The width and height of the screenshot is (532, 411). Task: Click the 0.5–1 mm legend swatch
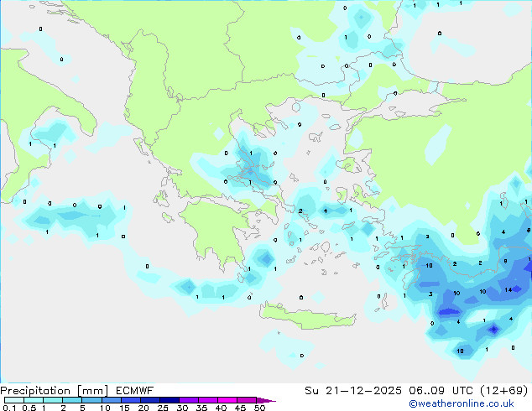coord(34,400)
